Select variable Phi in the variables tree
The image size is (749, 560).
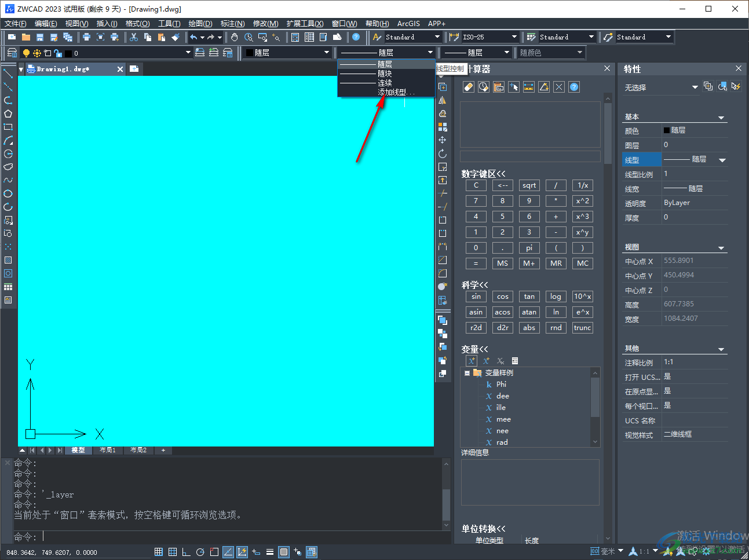click(x=501, y=385)
